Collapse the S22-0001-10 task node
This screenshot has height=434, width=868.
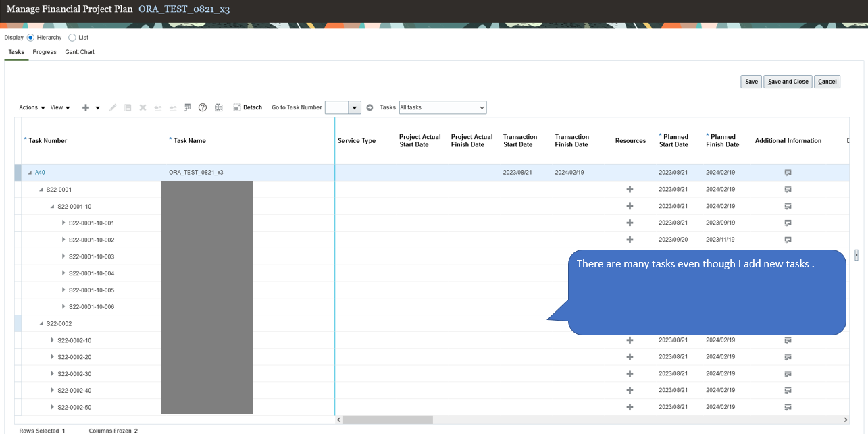click(x=53, y=207)
